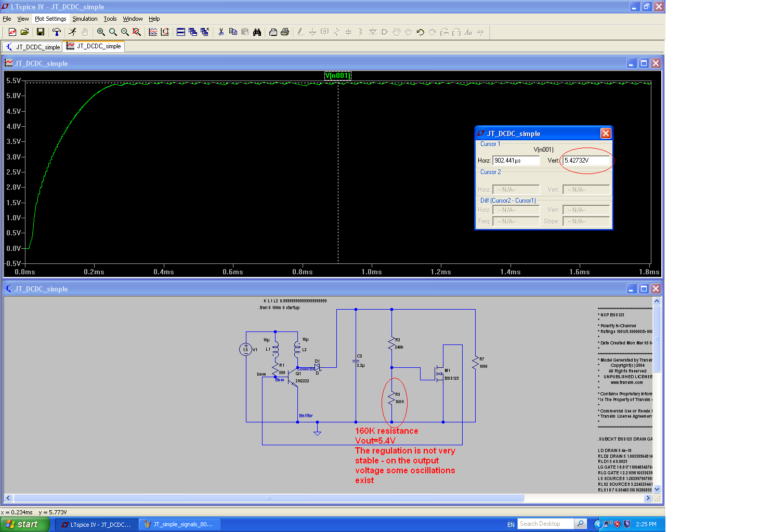Image resolution: width=772 pixels, height=532 pixels.
Task: Click the schematic scroll-down arrow
Action: tap(657, 489)
